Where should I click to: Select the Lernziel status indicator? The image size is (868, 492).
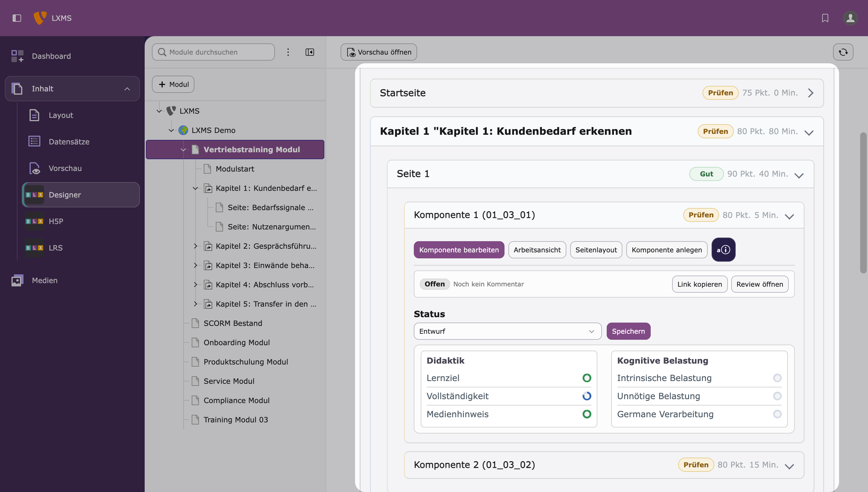pos(587,378)
